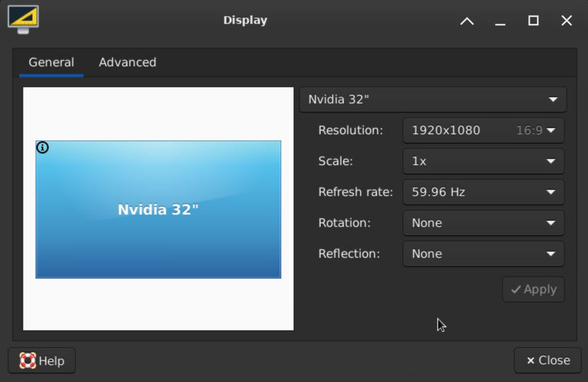Open the Rotation dropdown
This screenshot has width=588, height=382.
tap(483, 223)
